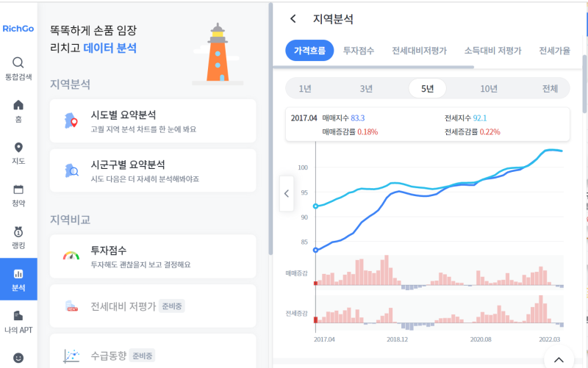Click the smiley face sidebar icon
Viewport: 588px width, 368px height.
coord(18,358)
